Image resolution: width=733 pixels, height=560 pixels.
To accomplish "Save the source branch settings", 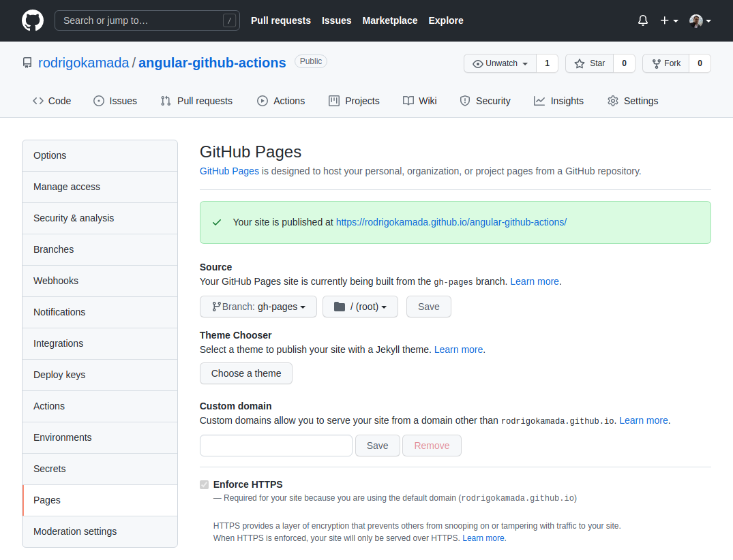I will tap(429, 307).
